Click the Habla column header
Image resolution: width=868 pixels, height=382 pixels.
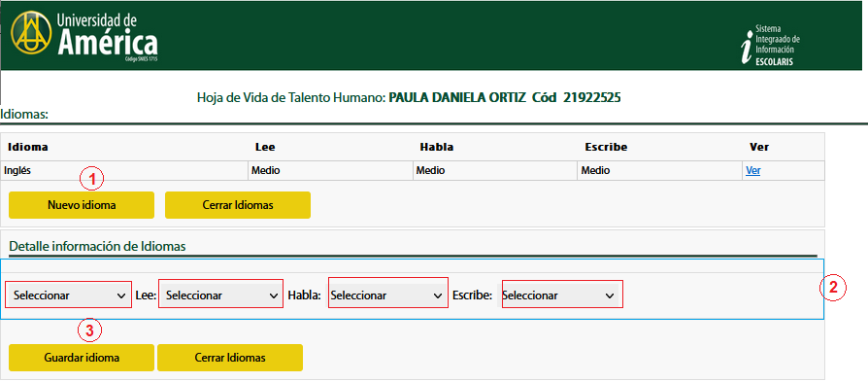pos(437,147)
